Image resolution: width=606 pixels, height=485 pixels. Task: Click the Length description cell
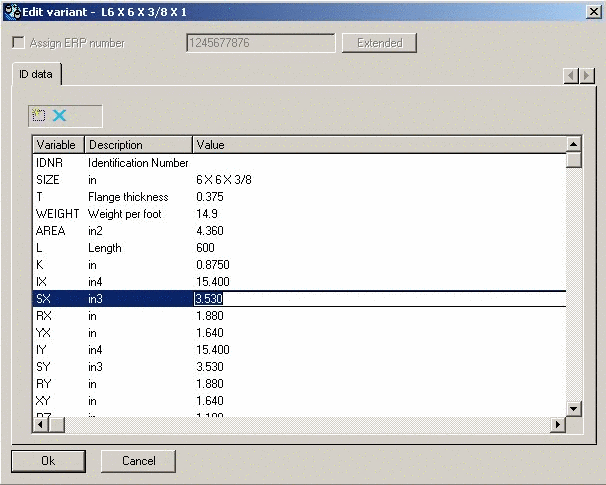(105, 248)
